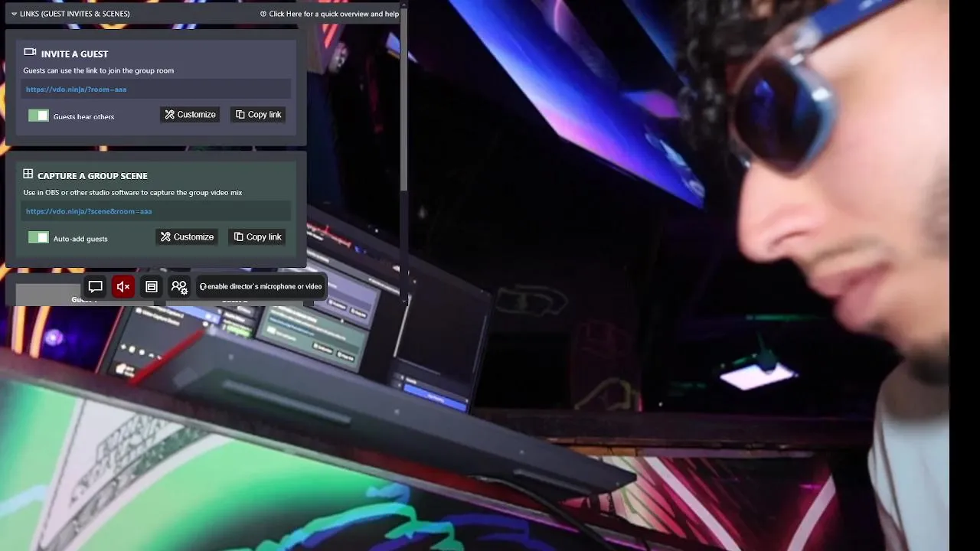Viewport: 980px width, 551px height.
Task: Customize the guest invite link
Action: coord(190,115)
